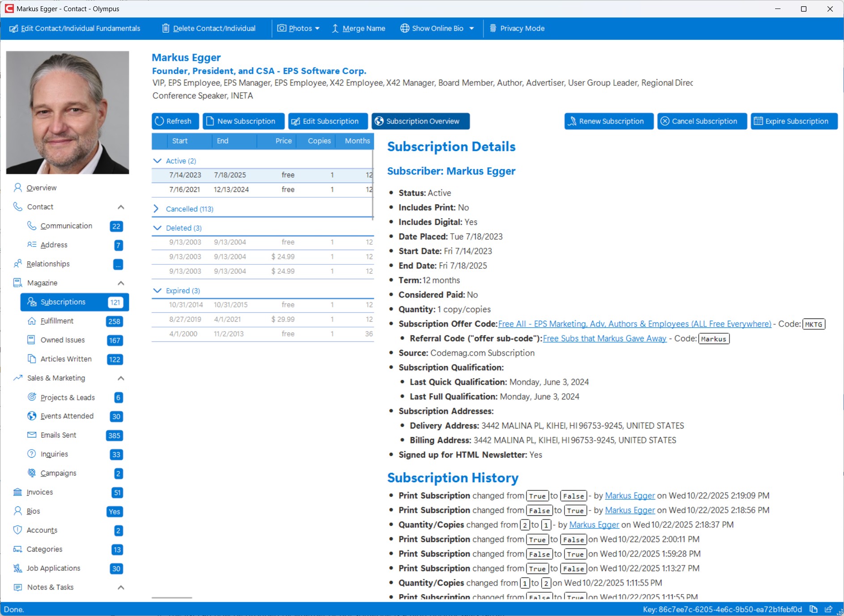Click the contact profile photo

tap(68, 112)
